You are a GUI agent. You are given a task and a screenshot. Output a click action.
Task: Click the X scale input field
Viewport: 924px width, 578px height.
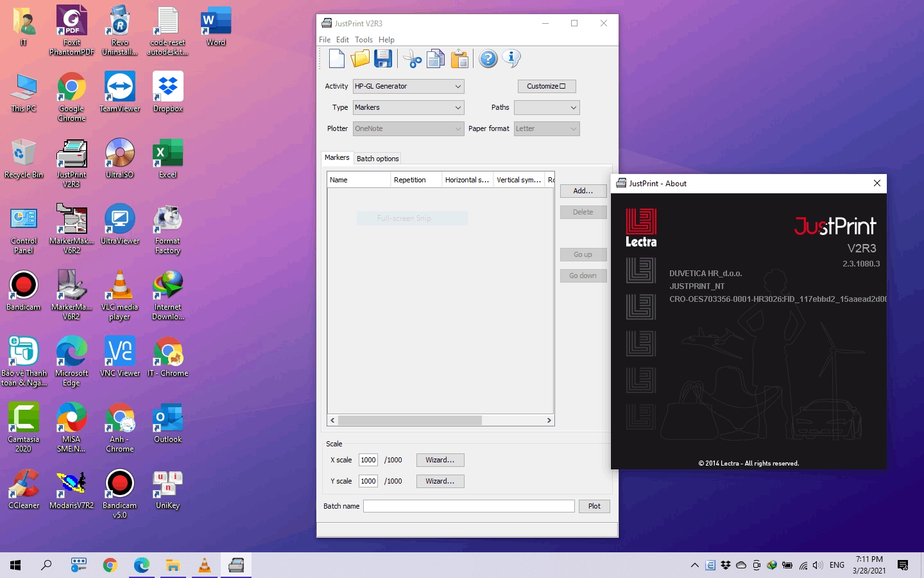click(368, 460)
